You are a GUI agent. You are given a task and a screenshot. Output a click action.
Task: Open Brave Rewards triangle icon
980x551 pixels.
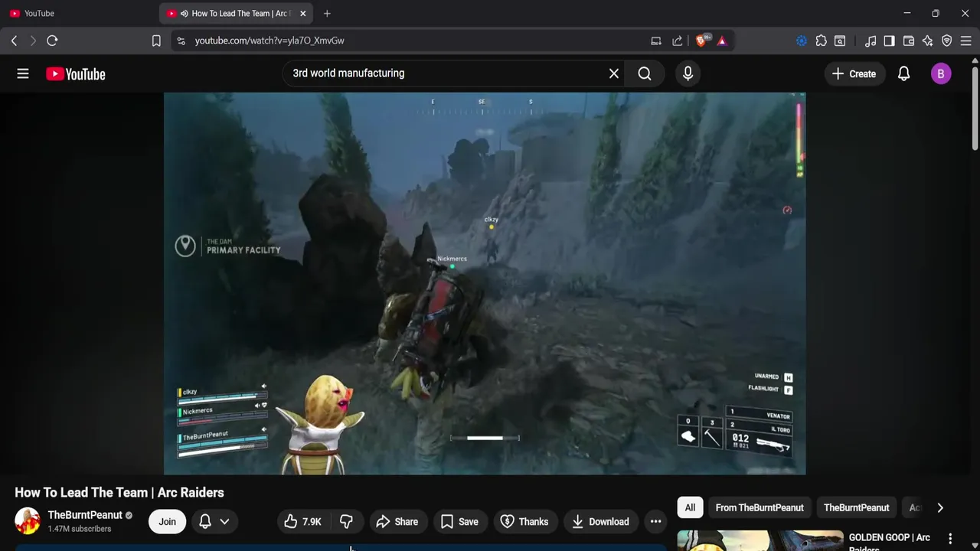[x=722, y=41]
